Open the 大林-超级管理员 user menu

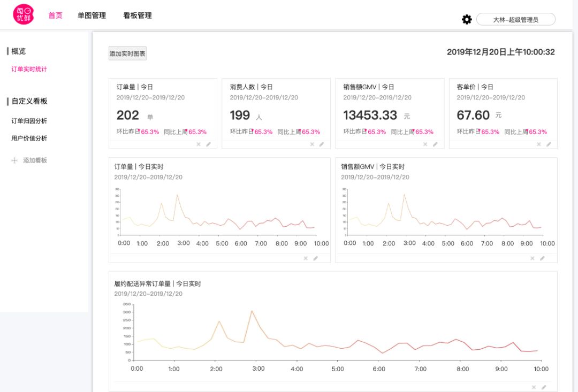(x=515, y=20)
